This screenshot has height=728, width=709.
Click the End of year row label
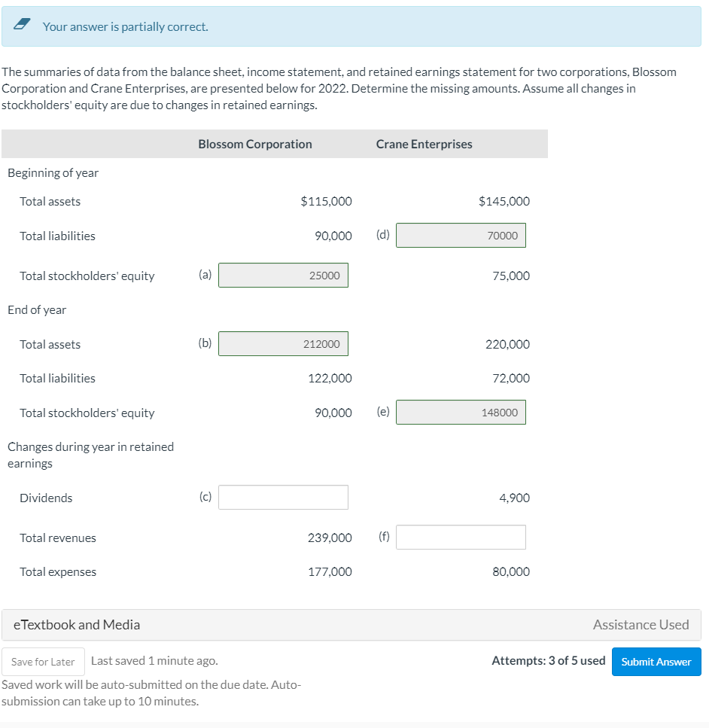36,309
